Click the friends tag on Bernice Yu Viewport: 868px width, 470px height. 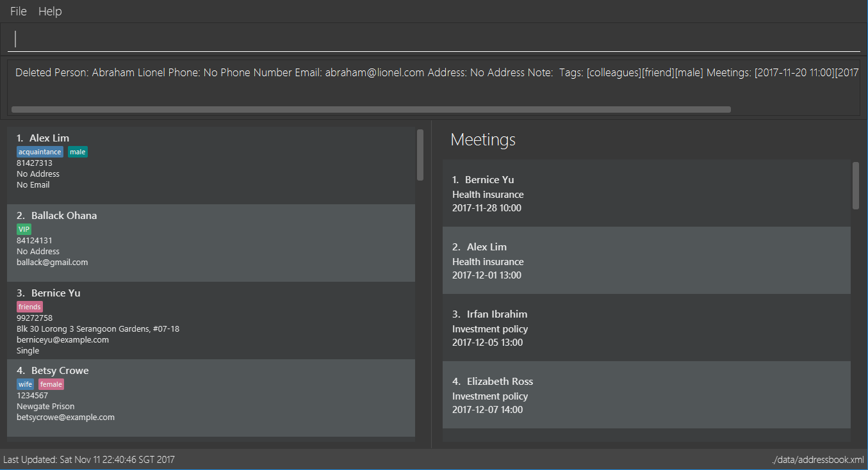tap(29, 307)
